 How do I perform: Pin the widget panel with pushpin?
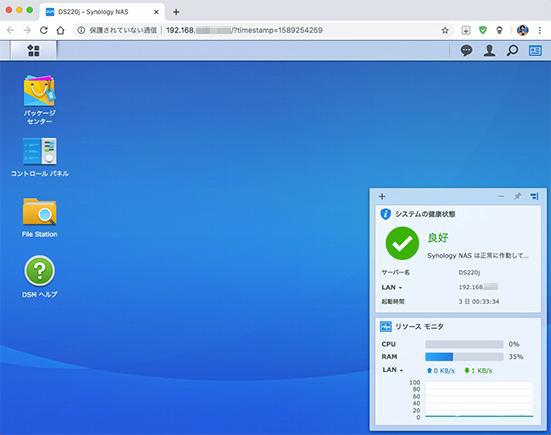click(517, 196)
